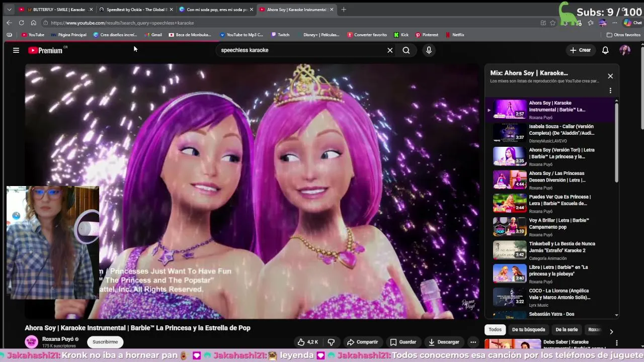The height and width of the screenshot is (362, 644).
Task: Expand the Otros favoritos folder
Action: coord(623,35)
